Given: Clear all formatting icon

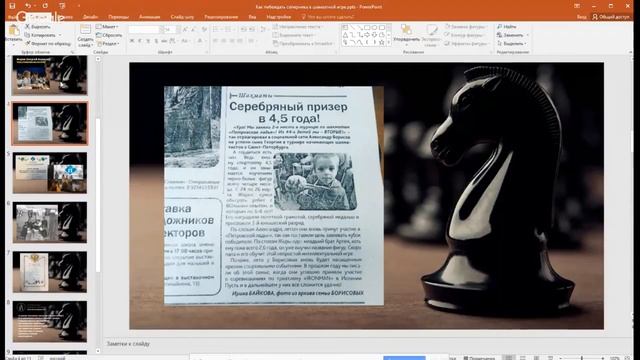Looking at the screenshot, I should pos(204,29).
